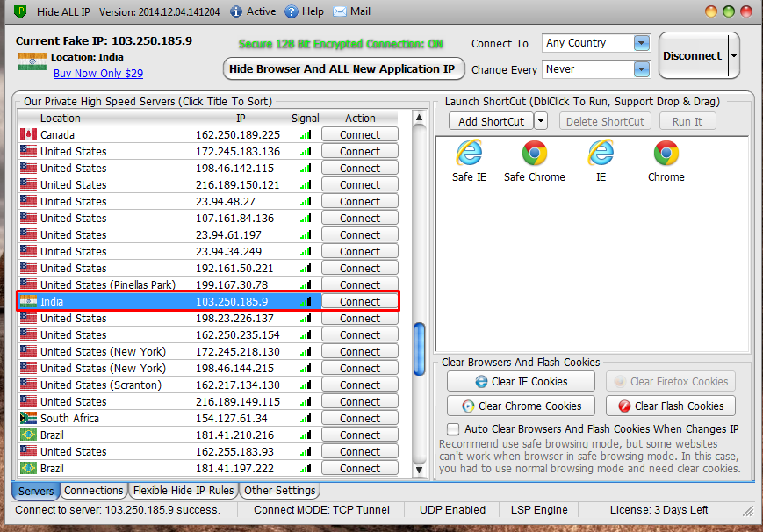Image resolution: width=763 pixels, height=532 pixels.
Task: Click the disabled Clear Firefox Cookies button
Action: click(x=670, y=381)
